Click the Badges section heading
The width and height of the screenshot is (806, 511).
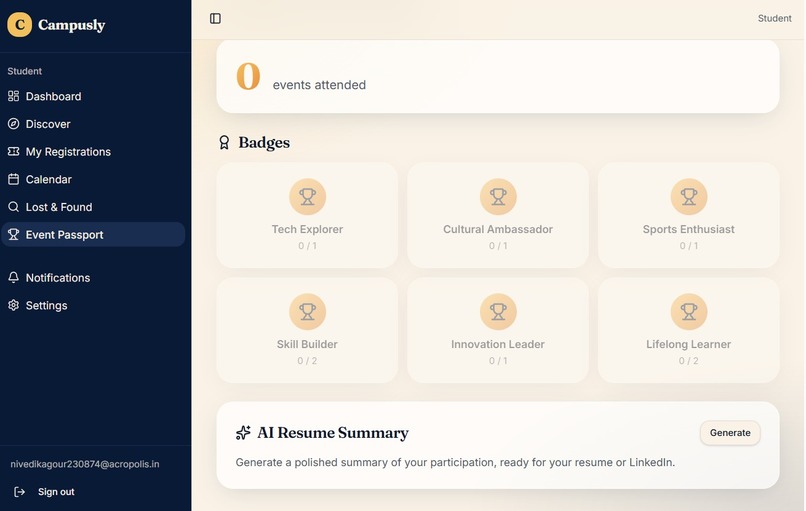click(264, 142)
